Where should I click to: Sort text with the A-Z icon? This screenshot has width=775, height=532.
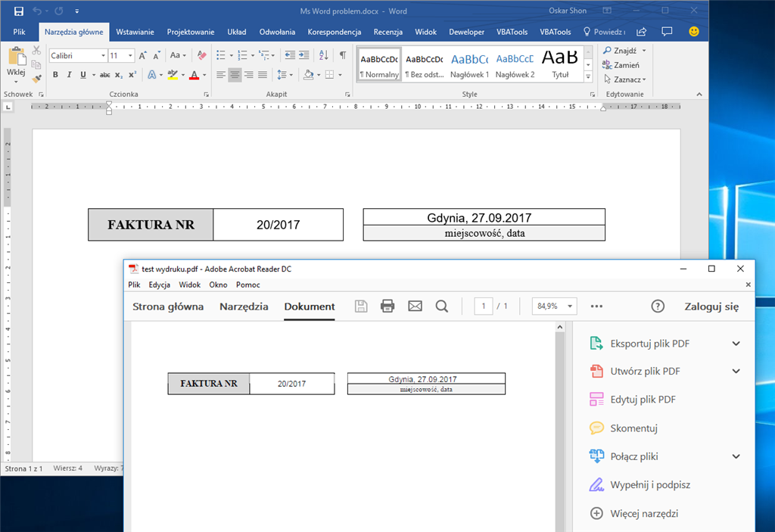click(x=323, y=55)
